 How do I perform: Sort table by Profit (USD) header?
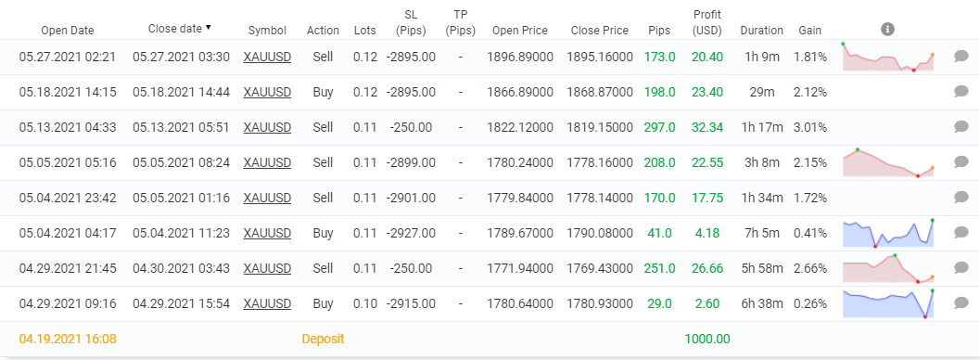(x=707, y=22)
